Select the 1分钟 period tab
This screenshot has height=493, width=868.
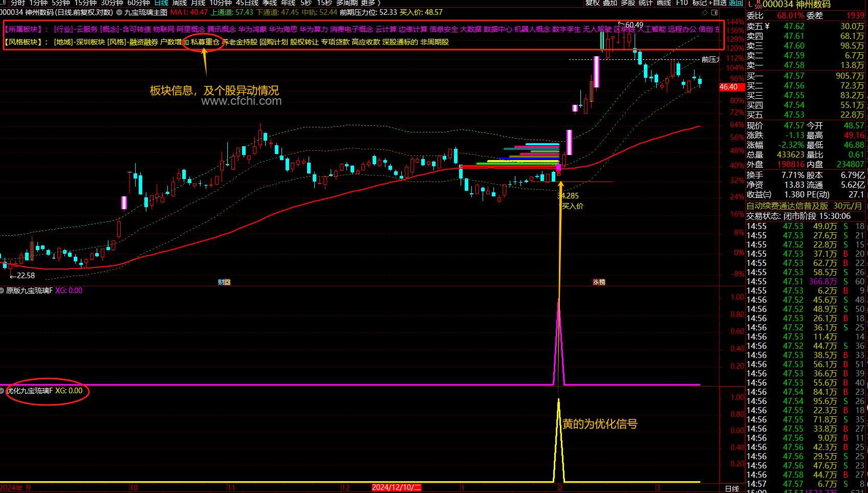[38, 3]
